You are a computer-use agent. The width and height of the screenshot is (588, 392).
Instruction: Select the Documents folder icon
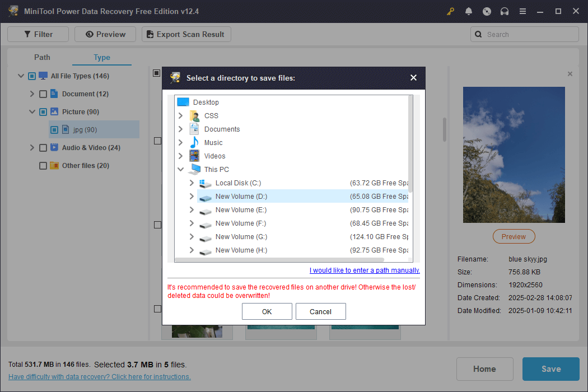click(x=194, y=129)
